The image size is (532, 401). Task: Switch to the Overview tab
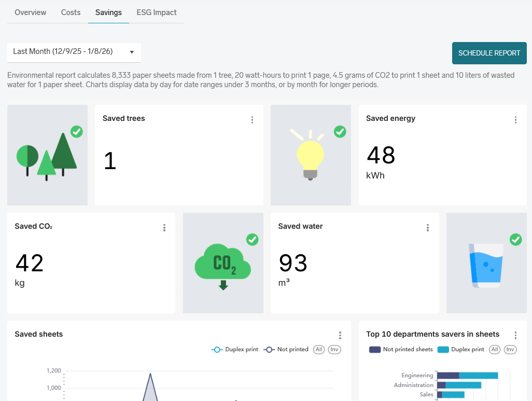(30, 12)
